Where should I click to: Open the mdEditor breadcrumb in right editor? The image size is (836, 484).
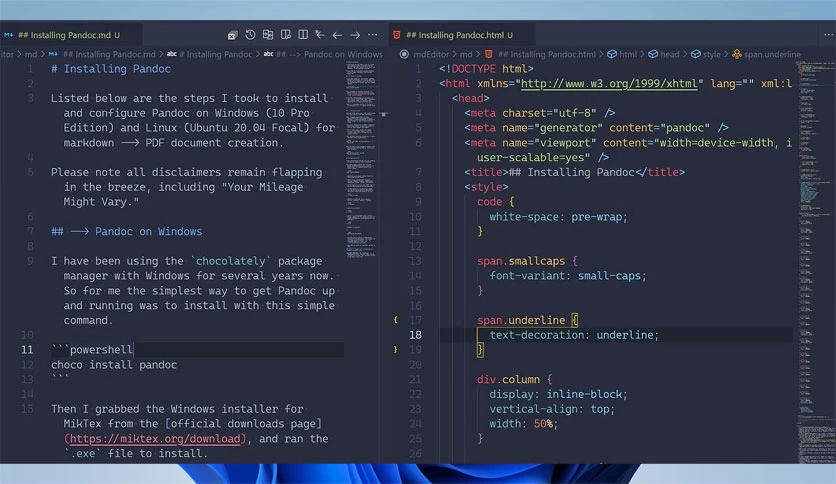(x=431, y=54)
